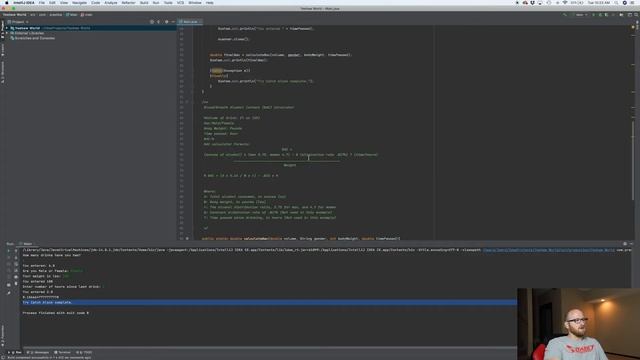Click the Dropbox icon in macOS menu bar

532,3
